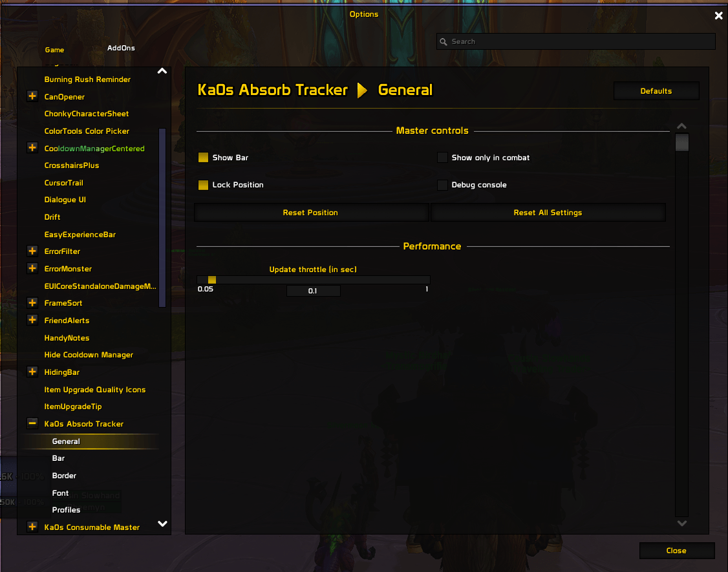This screenshot has width=728, height=572.
Task: Click the search magnifier icon
Action: tap(444, 42)
